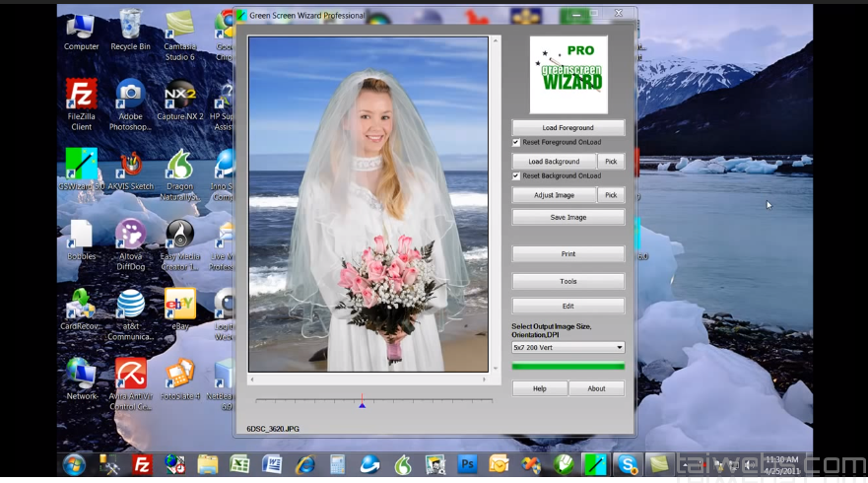868x483 pixels.
Task: Launch AKVIS Sketch from the desktop
Action: click(x=130, y=165)
